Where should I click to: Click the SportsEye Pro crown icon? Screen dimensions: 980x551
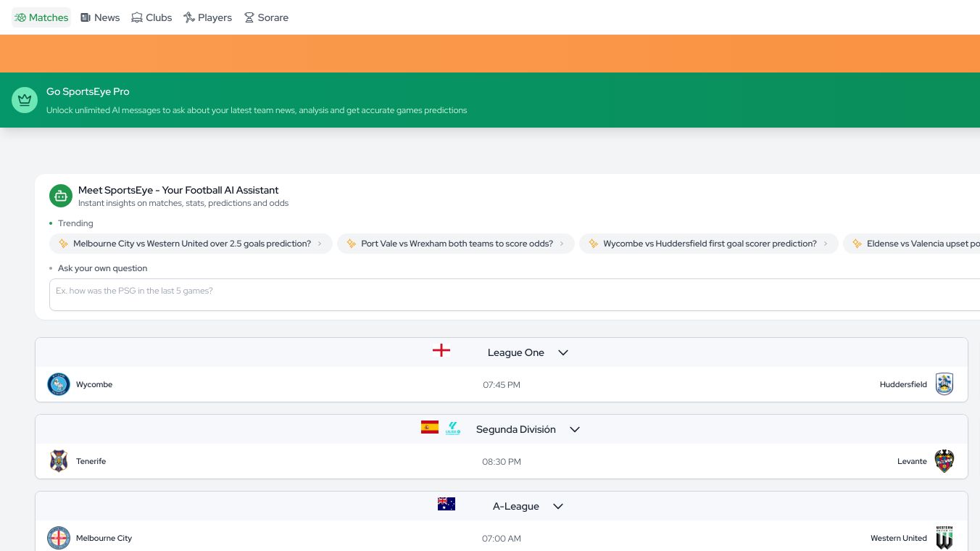[25, 100]
